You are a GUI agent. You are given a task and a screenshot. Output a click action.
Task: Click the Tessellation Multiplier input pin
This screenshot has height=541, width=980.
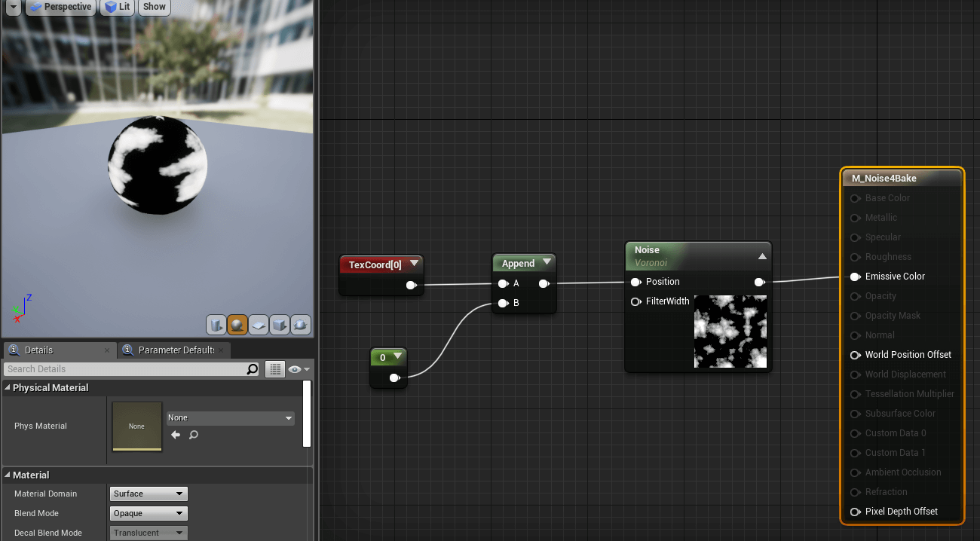pos(856,394)
